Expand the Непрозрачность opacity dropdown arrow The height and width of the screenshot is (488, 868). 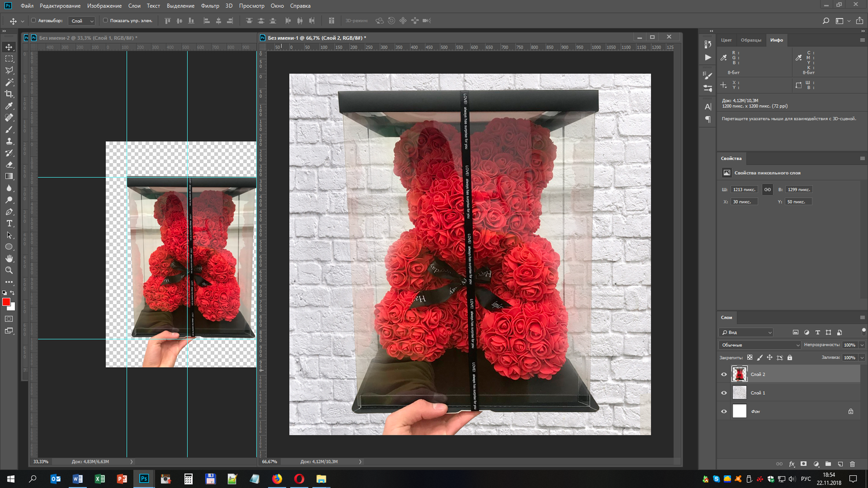point(862,345)
